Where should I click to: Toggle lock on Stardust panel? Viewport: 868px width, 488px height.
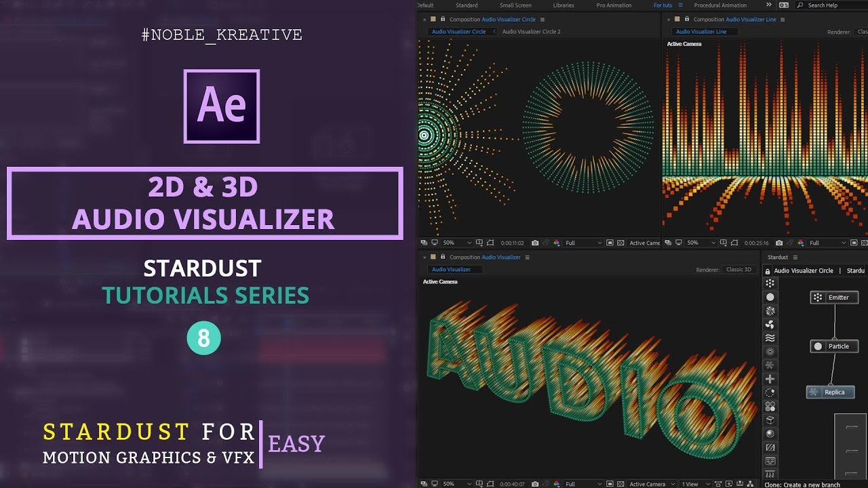(768, 271)
